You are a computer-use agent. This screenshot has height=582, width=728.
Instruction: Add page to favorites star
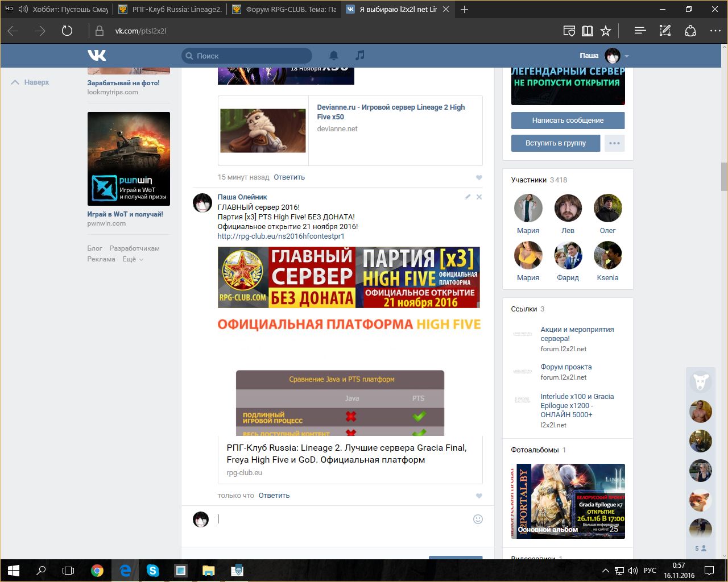606,31
